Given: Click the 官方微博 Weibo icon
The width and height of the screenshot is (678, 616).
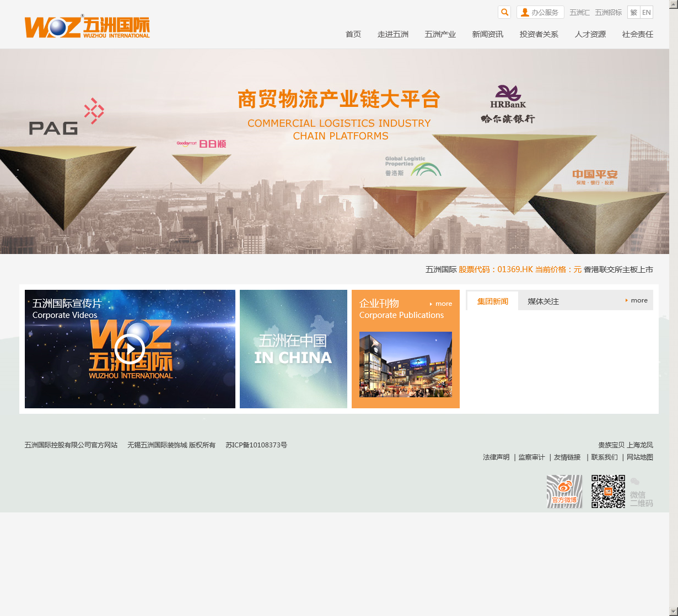Looking at the screenshot, I should (x=564, y=491).
